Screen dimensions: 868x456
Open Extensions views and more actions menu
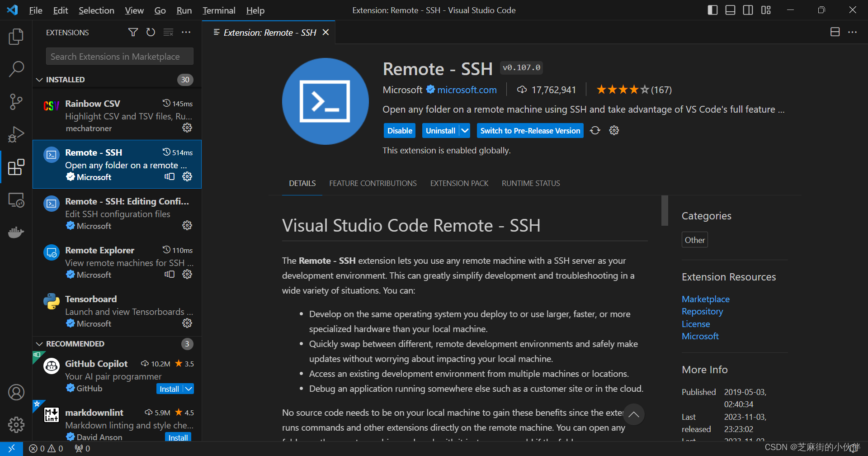pos(186,32)
